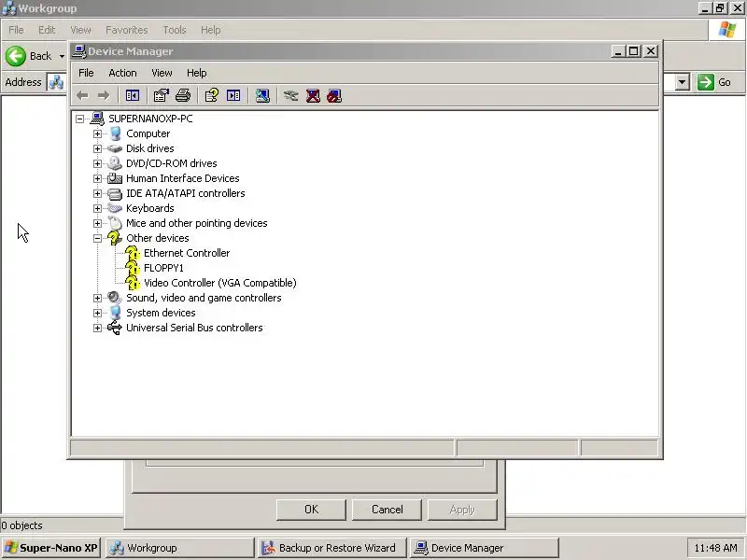Open the Super-Nano XP start button
Image resolution: width=747 pixels, height=560 pixels.
(x=50, y=548)
